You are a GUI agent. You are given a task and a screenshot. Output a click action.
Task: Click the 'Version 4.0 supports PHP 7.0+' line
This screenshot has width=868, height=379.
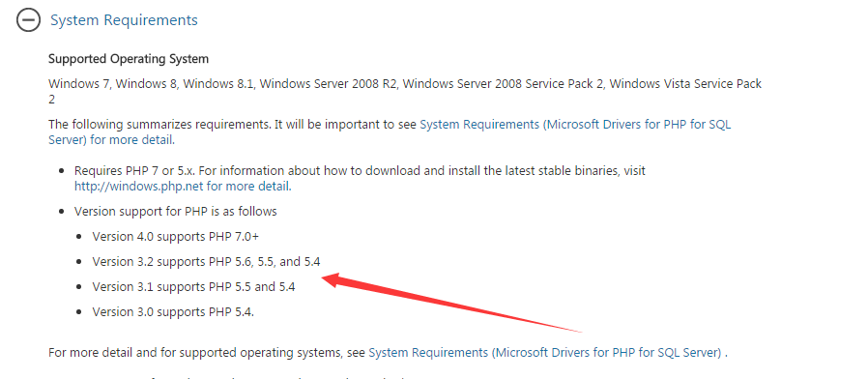(176, 237)
